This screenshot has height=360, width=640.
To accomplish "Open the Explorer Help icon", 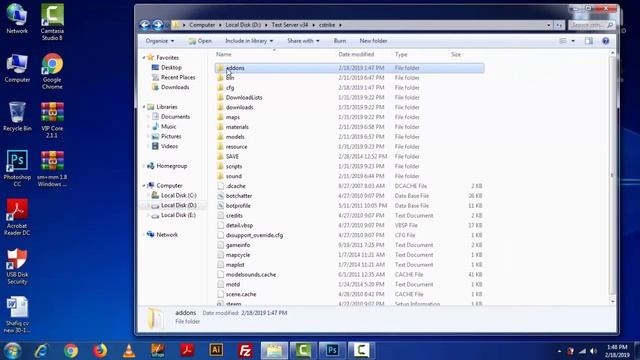I will [x=605, y=41].
